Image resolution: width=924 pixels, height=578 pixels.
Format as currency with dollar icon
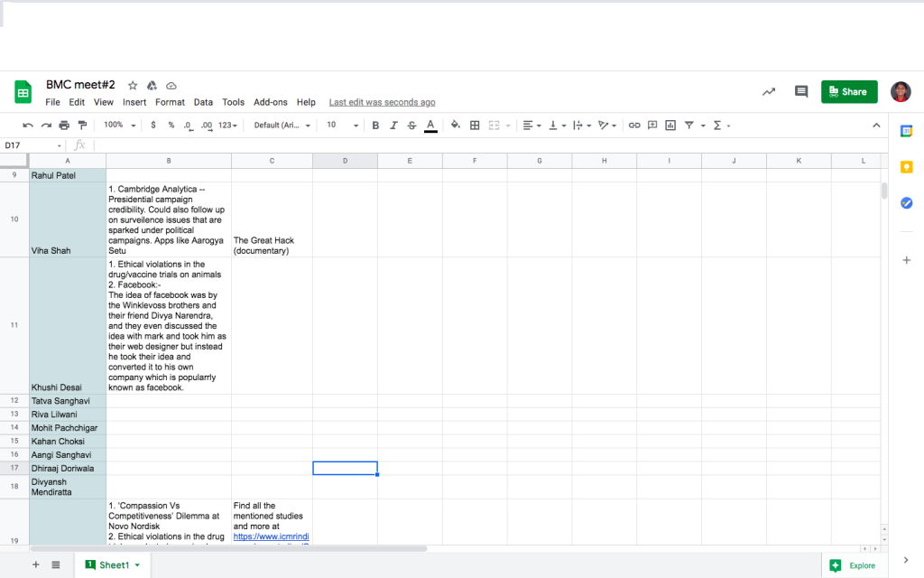click(153, 125)
